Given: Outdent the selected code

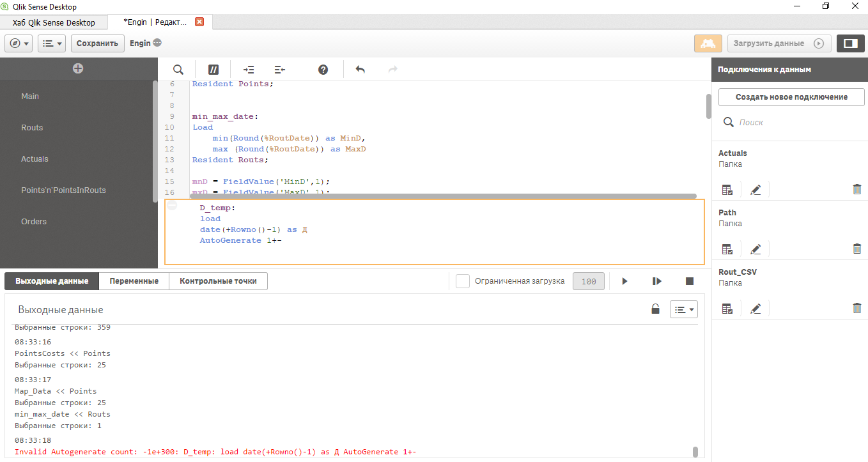Looking at the screenshot, I should 279,70.
